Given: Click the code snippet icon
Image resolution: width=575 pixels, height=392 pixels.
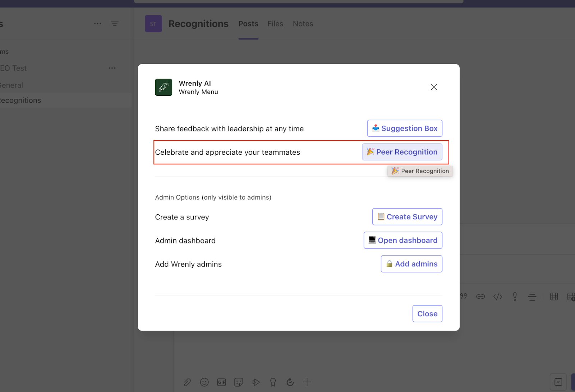Looking at the screenshot, I should coord(498,297).
